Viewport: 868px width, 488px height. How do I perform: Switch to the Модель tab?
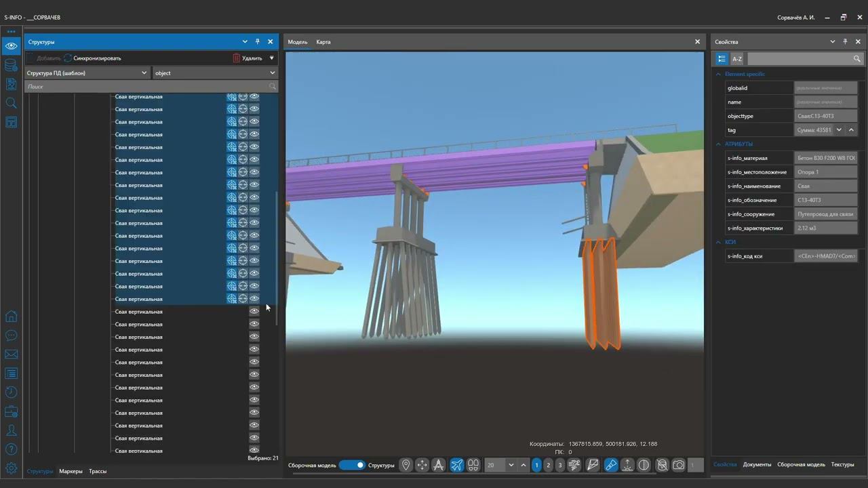[298, 42]
